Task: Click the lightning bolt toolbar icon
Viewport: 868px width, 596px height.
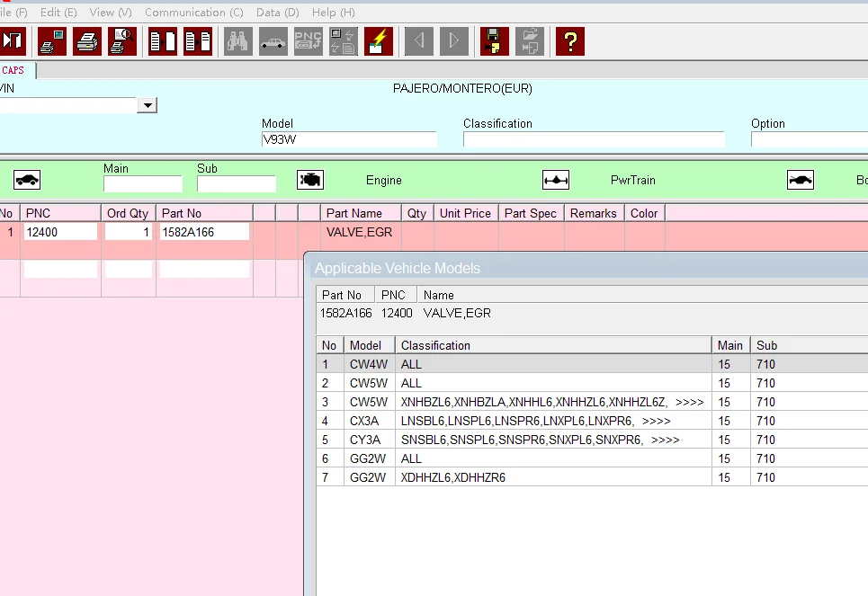Action: [379, 41]
